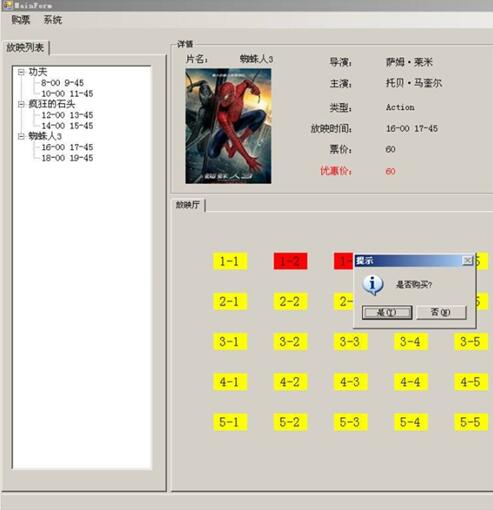
Task: Pick seat 5-5
Action: [x=471, y=422]
